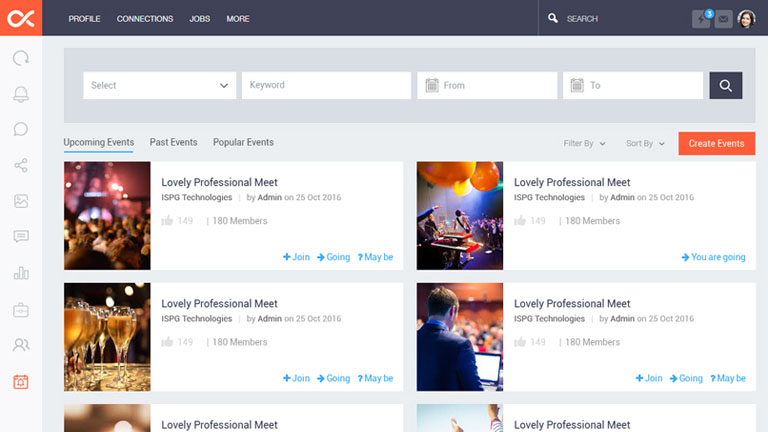Viewport: 768px width, 432px height.
Task: Click ISPG Technologies on the concert event
Action: (549, 197)
